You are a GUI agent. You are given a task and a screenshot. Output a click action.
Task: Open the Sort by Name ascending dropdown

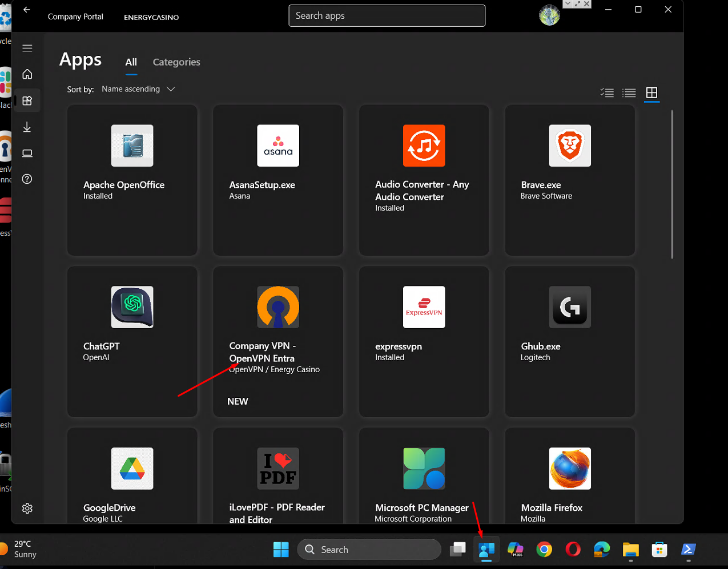click(x=138, y=89)
